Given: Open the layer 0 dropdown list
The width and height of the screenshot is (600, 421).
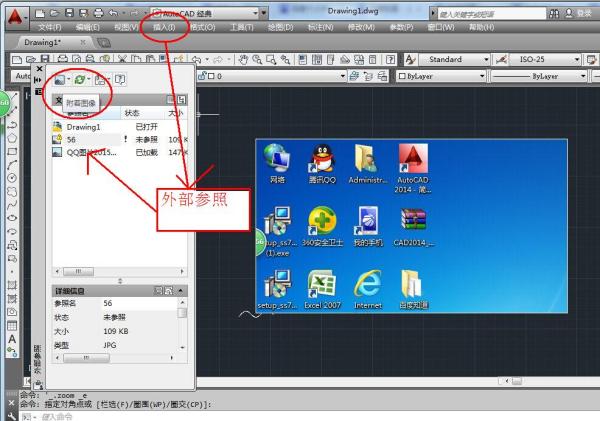Looking at the screenshot, I should (x=343, y=76).
